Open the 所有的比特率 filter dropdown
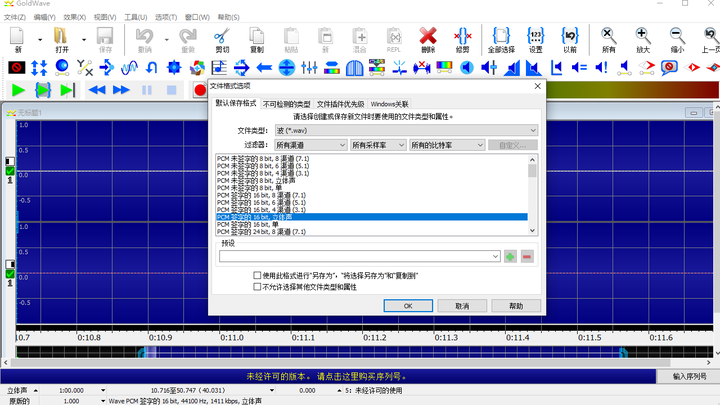This screenshot has width=720, height=405. click(447, 145)
